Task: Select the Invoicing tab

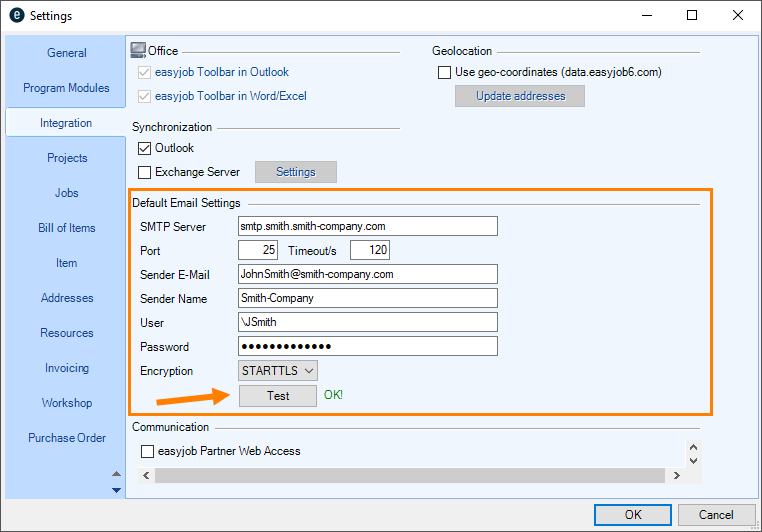Action: coord(67,368)
